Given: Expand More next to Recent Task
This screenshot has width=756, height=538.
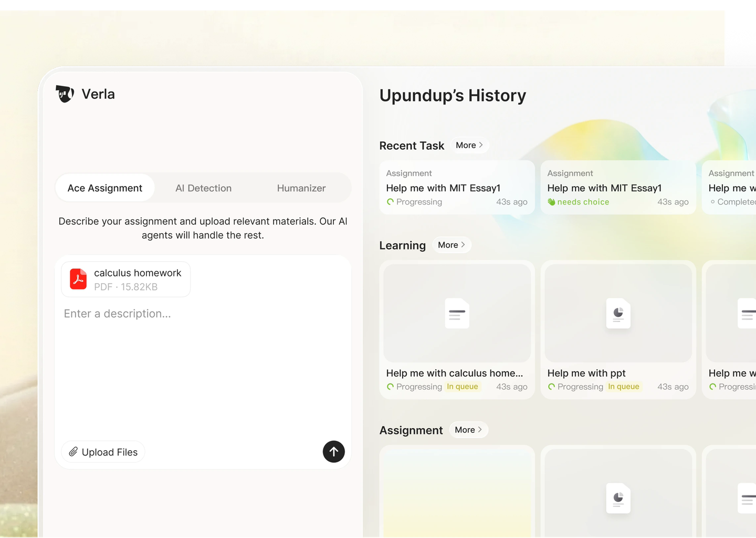Looking at the screenshot, I should pyautogui.click(x=469, y=146).
